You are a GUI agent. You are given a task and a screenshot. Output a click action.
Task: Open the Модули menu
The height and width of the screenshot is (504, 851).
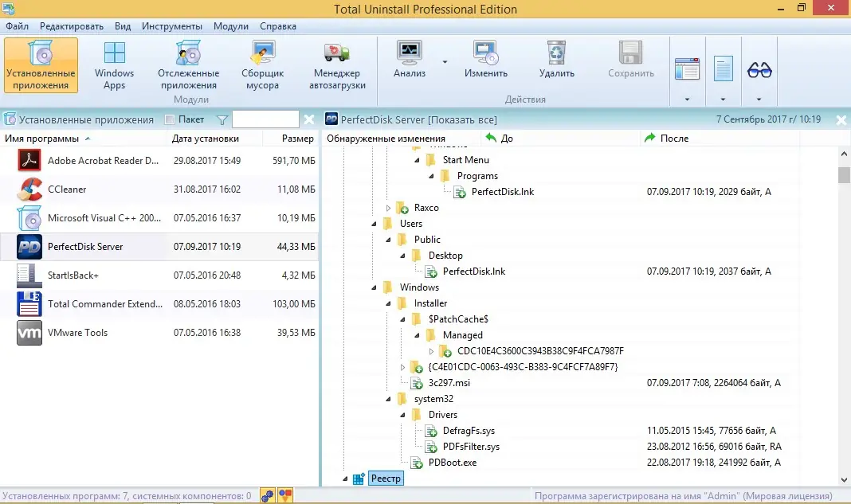click(230, 26)
